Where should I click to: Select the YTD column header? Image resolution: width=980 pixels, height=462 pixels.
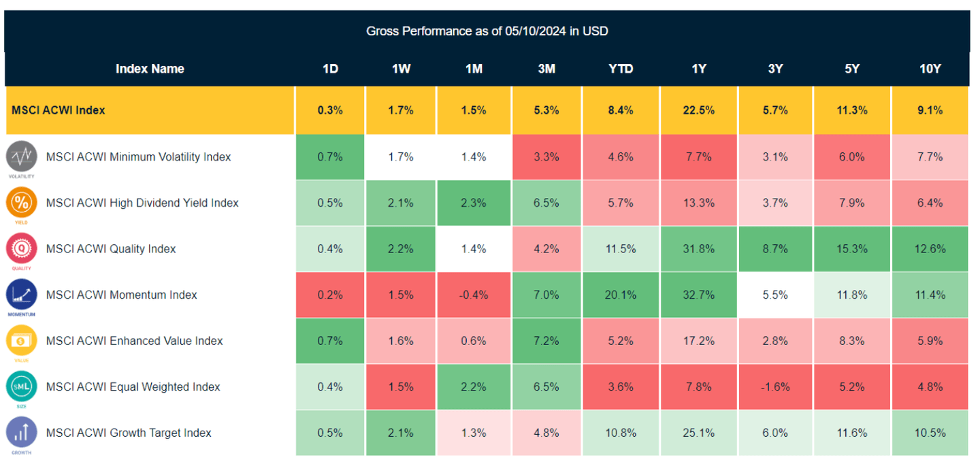pos(620,69)
